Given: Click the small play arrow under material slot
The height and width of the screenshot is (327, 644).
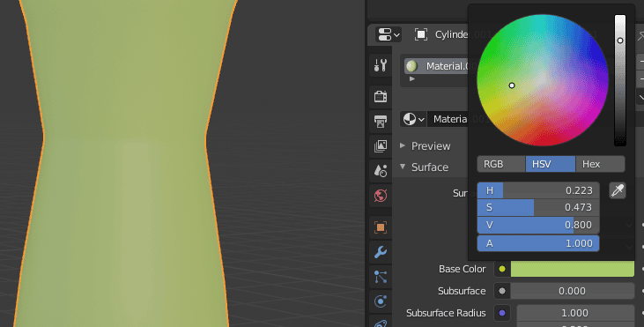Looking at the screenshot, I should coord(412,78).
